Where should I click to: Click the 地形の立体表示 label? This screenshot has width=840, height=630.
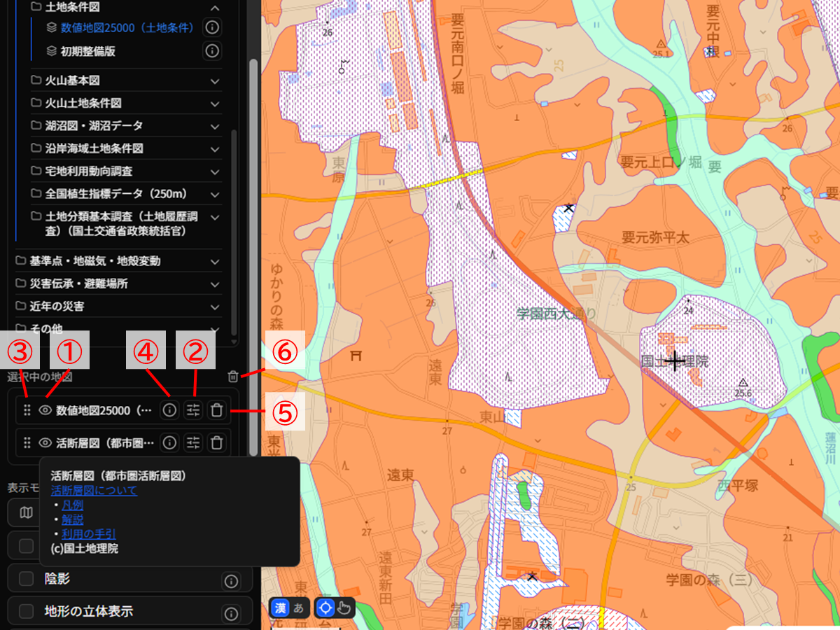88,611
